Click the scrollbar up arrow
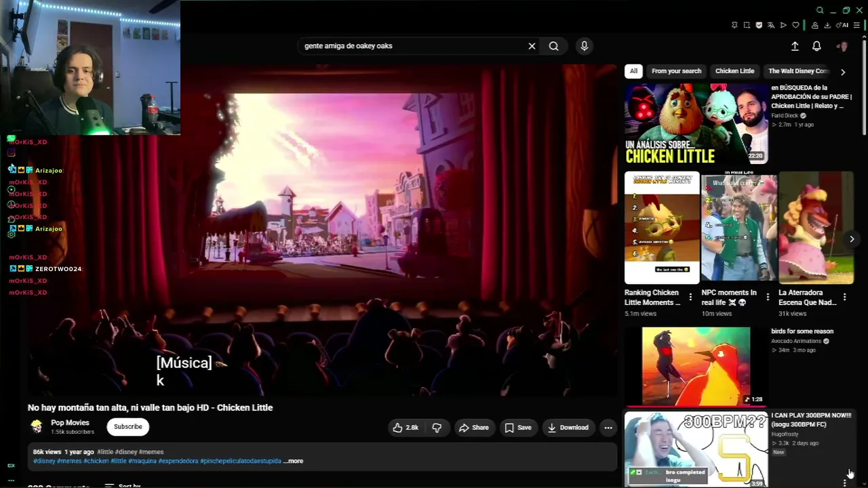868x488 pixels. click(863, 36)
